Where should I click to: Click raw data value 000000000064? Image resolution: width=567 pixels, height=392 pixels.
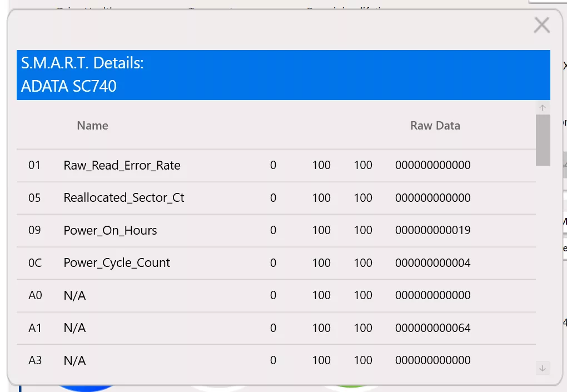coord(433,328)
